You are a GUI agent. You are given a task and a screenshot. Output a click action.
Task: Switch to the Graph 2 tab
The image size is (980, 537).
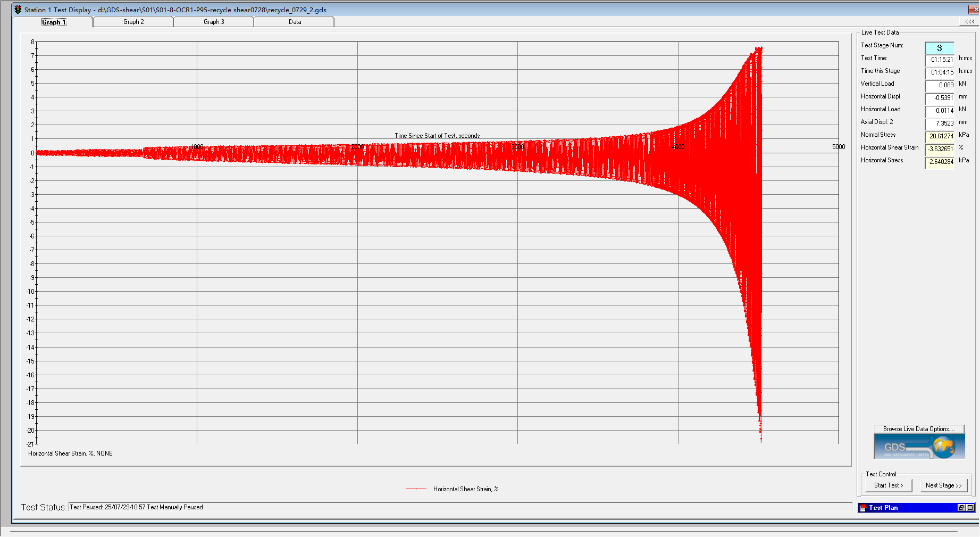(x=133, y=22)
